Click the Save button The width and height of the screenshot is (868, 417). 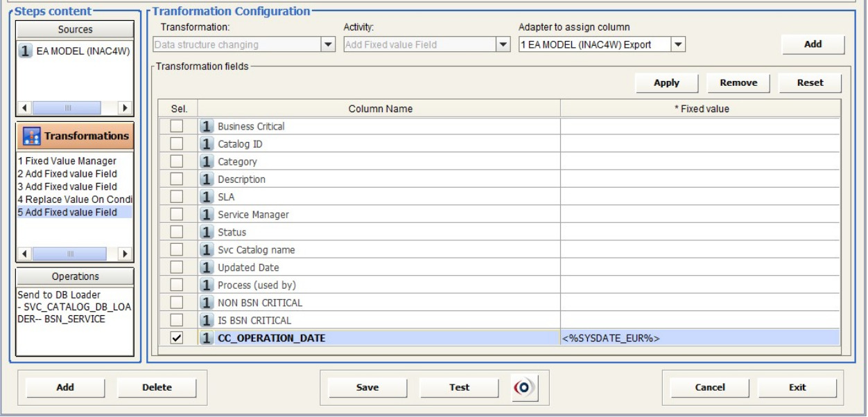point(367,387)
